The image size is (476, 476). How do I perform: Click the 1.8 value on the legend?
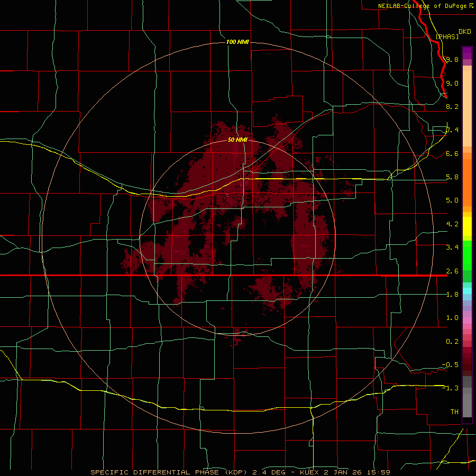click(x=452, y=295)
